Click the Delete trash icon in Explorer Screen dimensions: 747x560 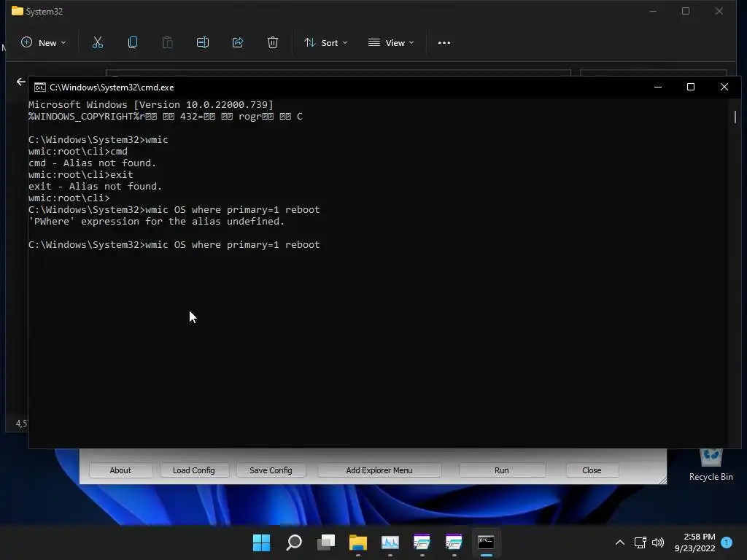(273, 43)
